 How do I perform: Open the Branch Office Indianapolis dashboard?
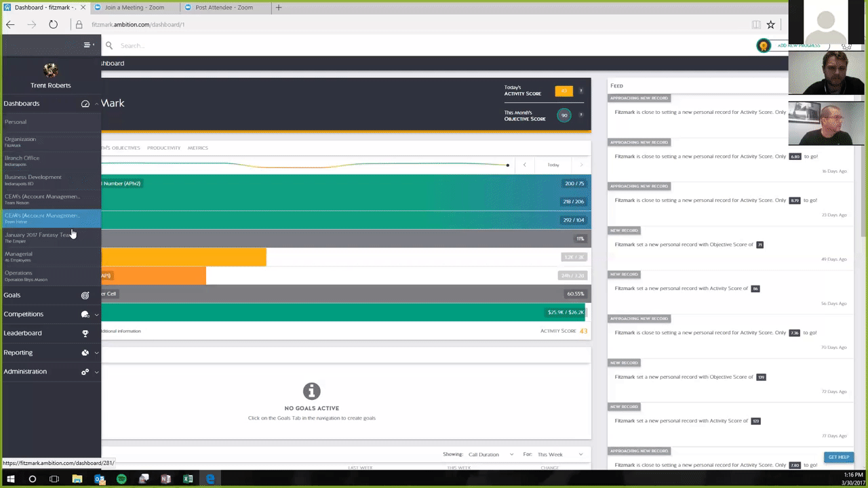[50, 161]
